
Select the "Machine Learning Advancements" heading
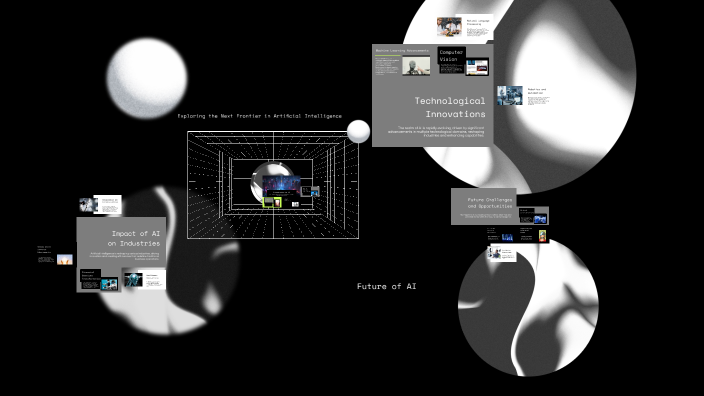(402, 51)
